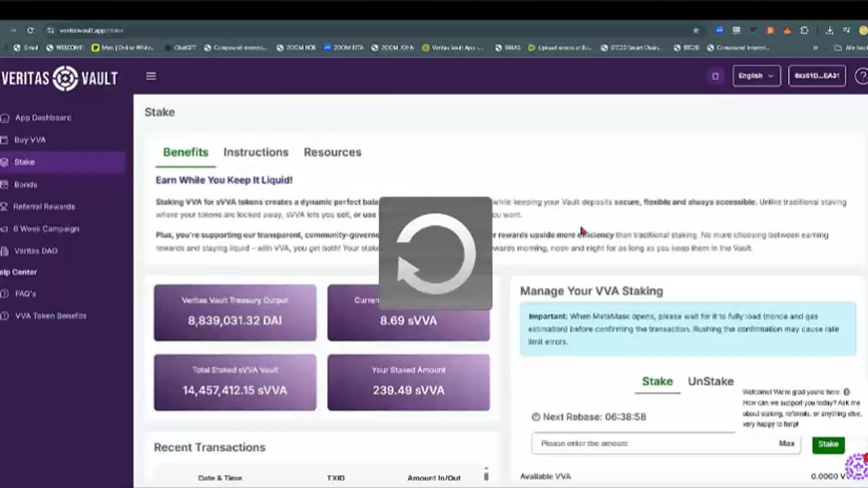This screenshot has height=488, width=868.
Task: Click the replay video overlay icon
Action: point(435,254)
